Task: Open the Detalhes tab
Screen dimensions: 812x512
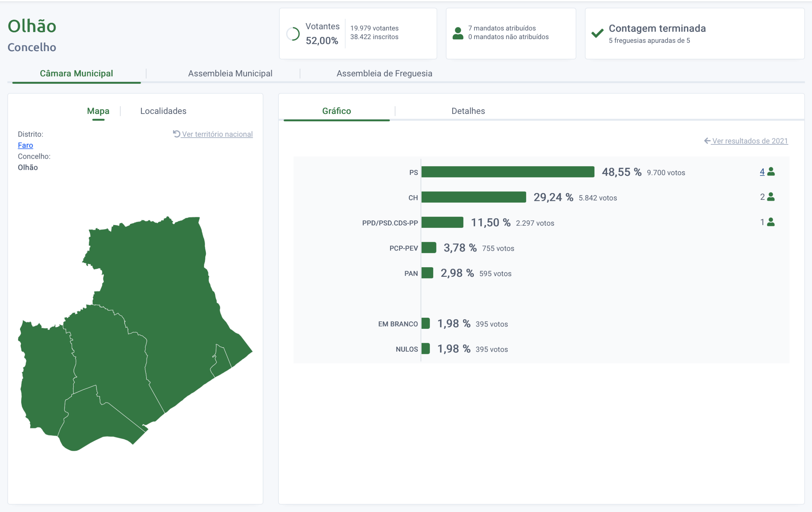Action: click(x=468, y=111)
